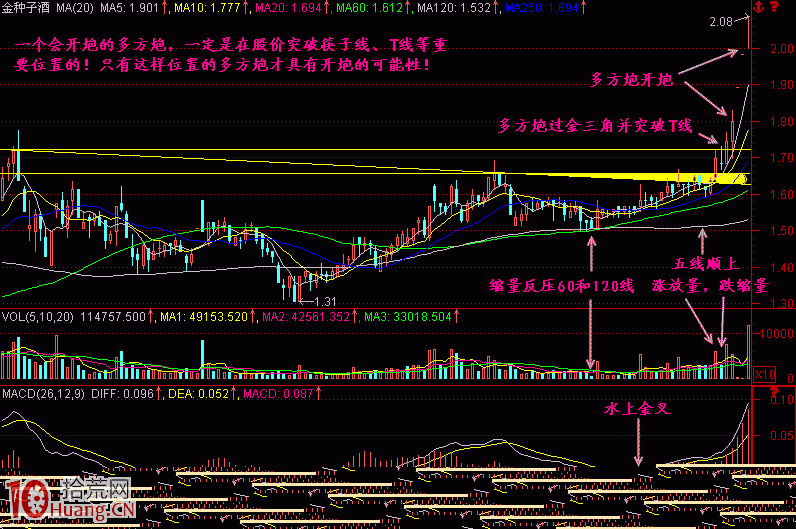Click the 1.50 price axis label
This screenshot has height=529, width=796.
[x=781, y=230]
